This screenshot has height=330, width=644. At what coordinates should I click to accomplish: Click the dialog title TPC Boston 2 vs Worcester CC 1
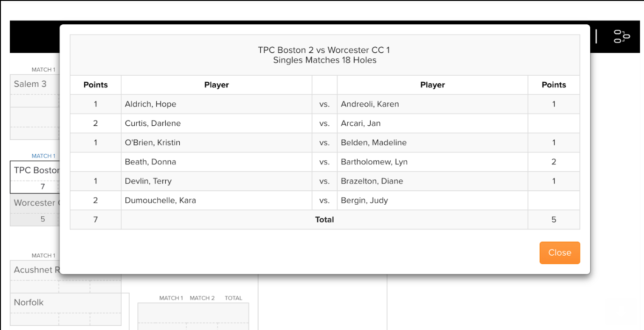pos(324,50)
